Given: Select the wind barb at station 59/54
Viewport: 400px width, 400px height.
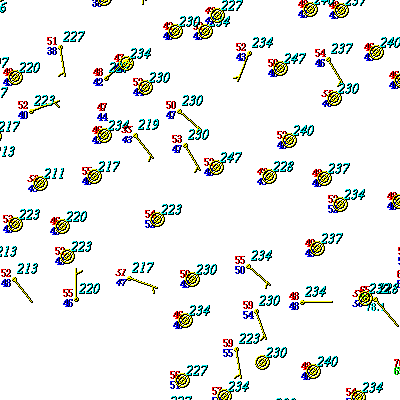Looking at the screenshot, I should point(261,325).
